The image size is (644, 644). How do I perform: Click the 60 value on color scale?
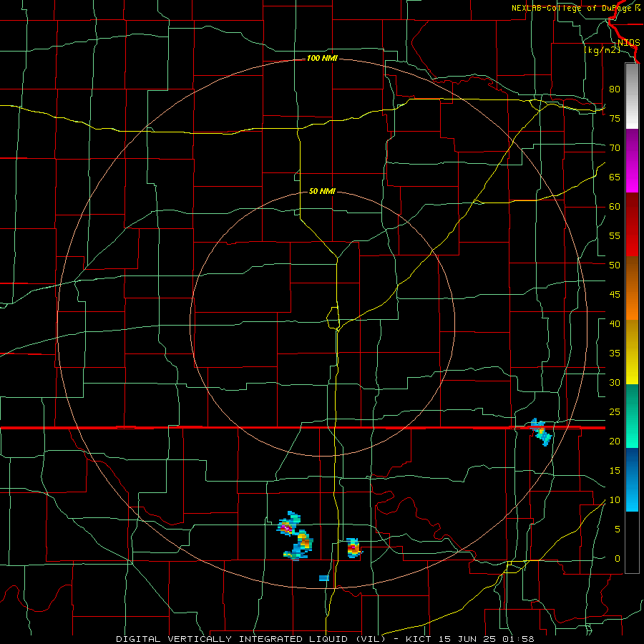tap(615, 207)
